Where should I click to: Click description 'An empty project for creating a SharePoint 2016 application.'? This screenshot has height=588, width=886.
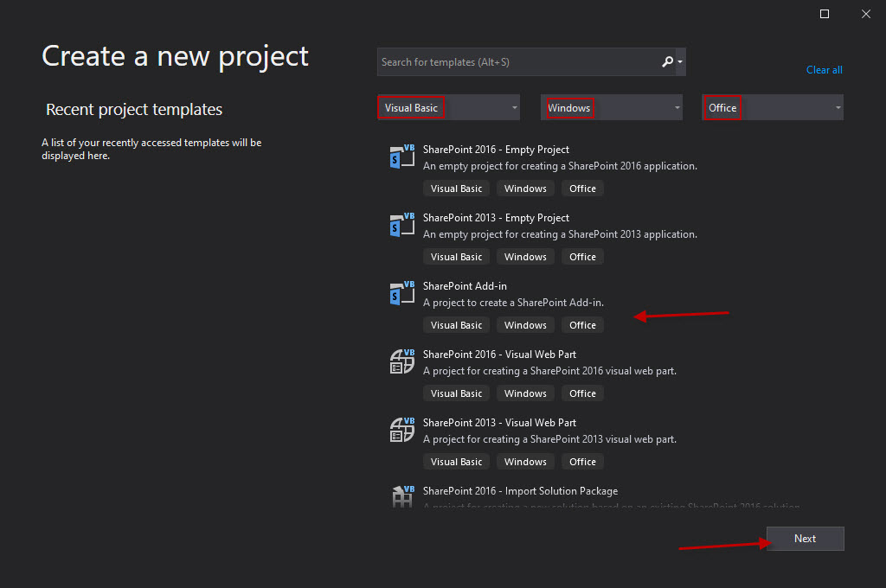(560, 166)
